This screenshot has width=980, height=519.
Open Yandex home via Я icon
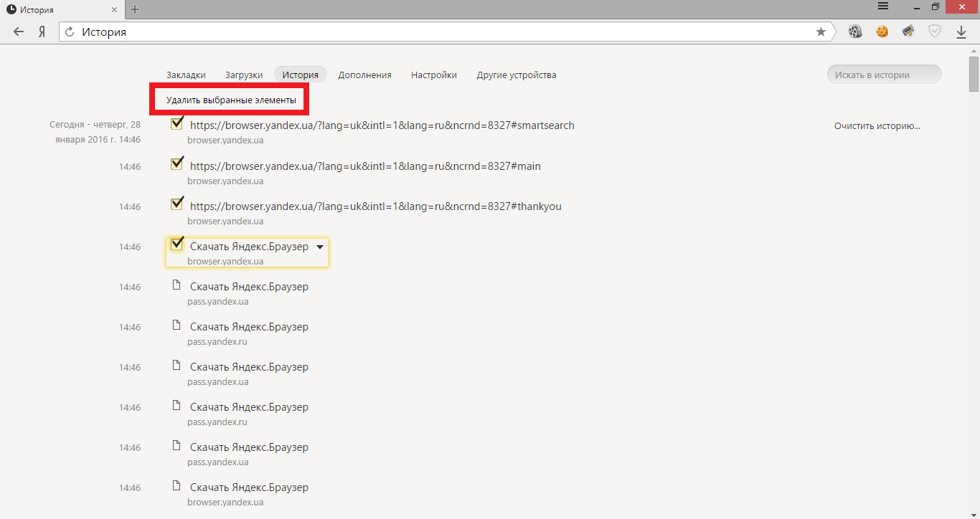click(42, 32)
